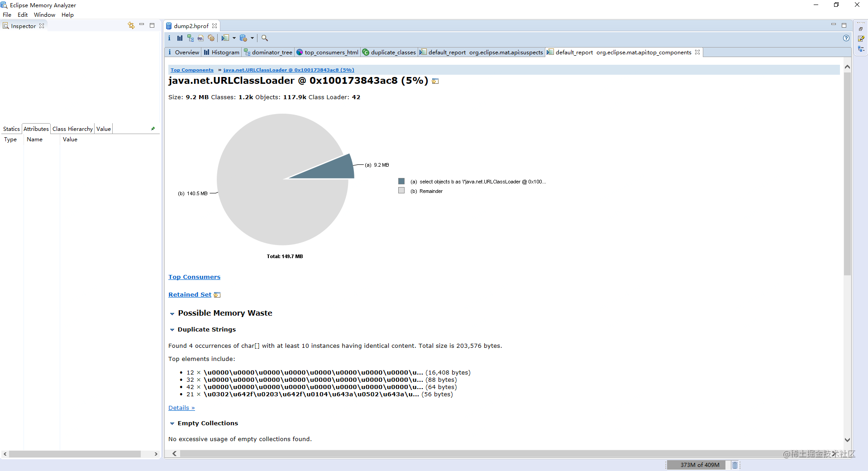Screen dimensions: 868x471
Task: Close the top_components report tab
Action: point(697,52)
